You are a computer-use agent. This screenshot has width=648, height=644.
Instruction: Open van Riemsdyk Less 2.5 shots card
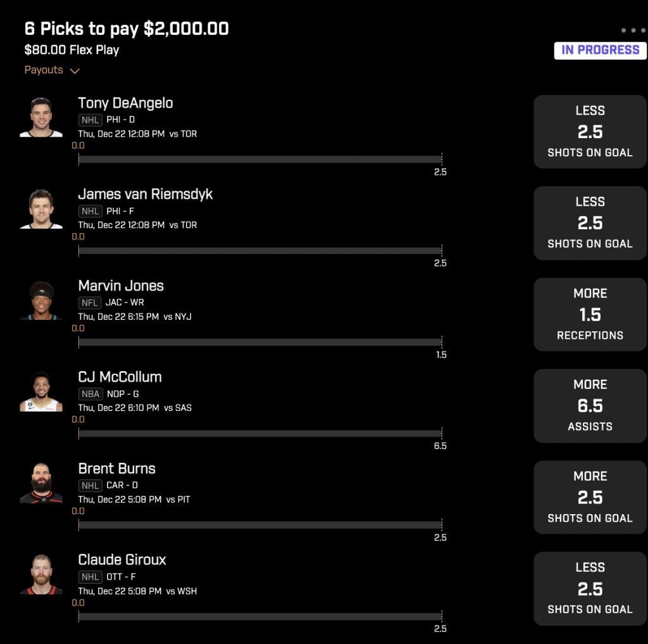point(590,223)
